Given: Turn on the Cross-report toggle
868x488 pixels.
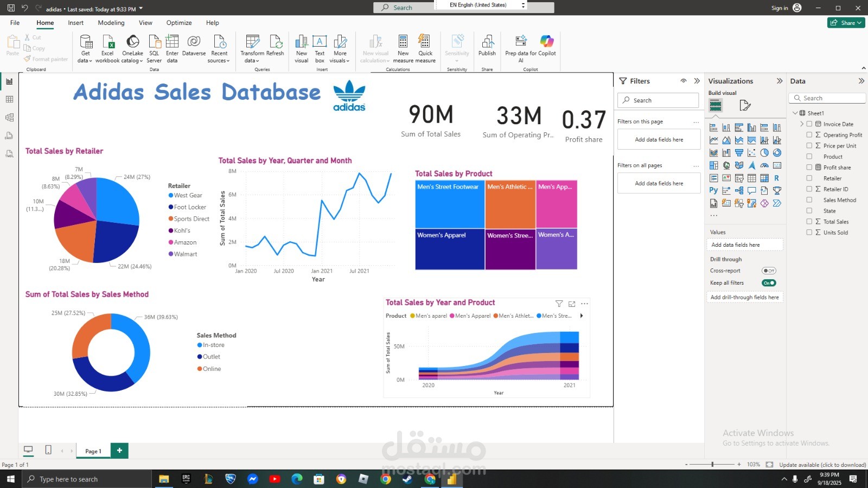Looking at the screenshot, I should pos(769,271).
